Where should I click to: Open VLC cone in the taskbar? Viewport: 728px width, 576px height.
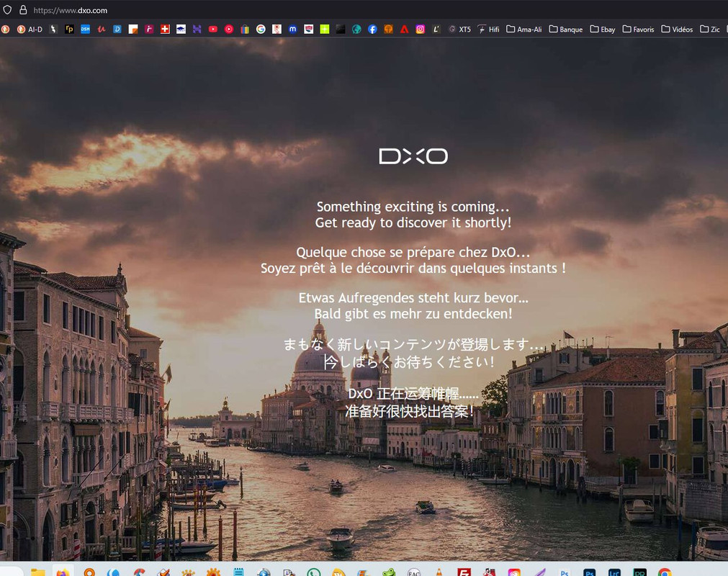click(439, 572)
